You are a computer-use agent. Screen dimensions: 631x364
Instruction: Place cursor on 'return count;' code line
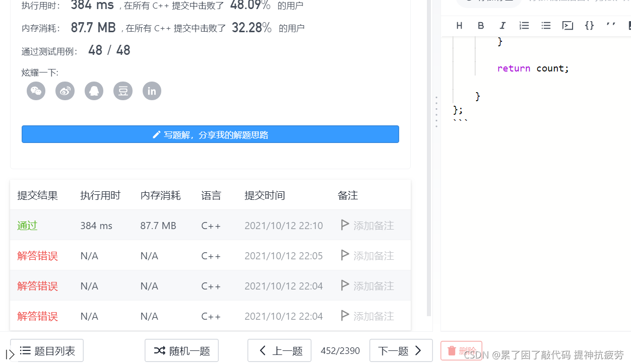pyautogui.click(x=533, y=68)
